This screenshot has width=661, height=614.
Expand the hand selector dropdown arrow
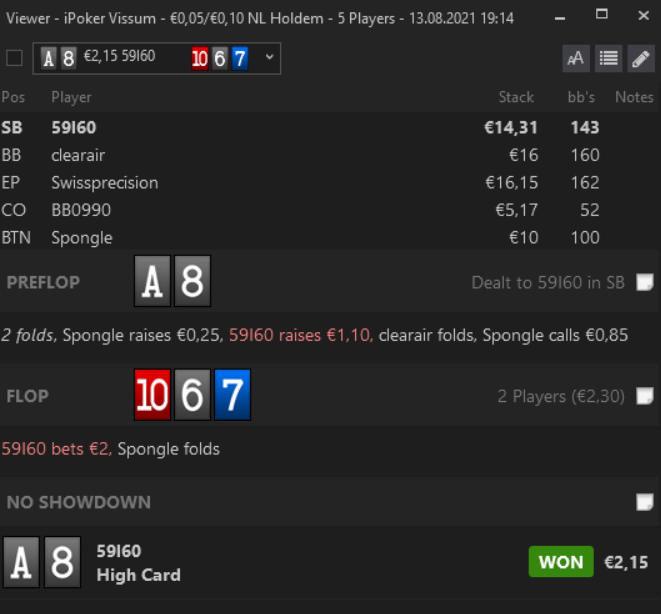click(x=269, y=57)
